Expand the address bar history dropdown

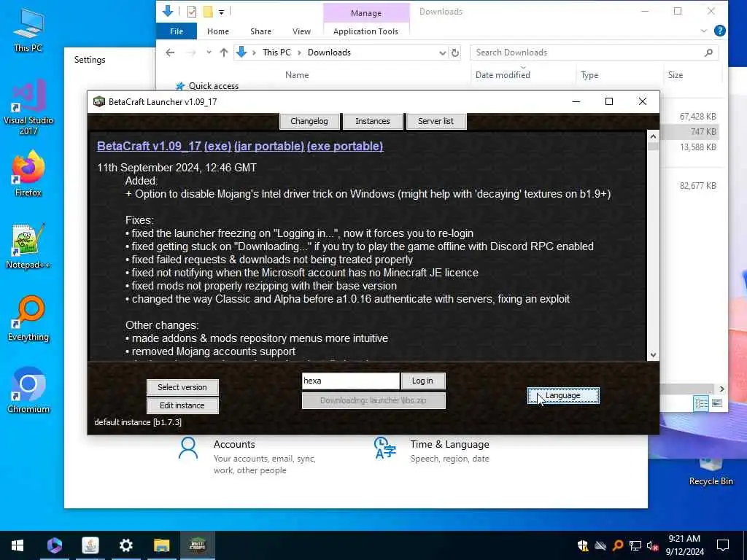point(443,52)
